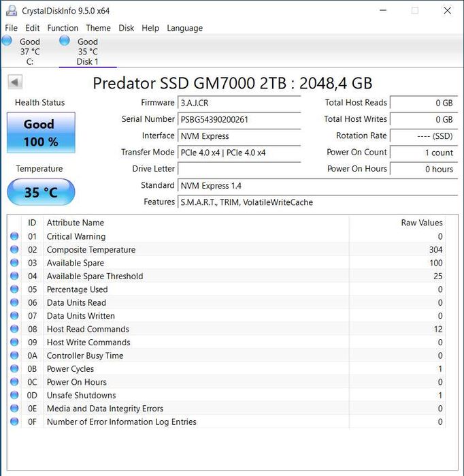Click the Attribute Name column header
Image resolution: width=464 pixels, height=476 pixels.
[76, 223]
